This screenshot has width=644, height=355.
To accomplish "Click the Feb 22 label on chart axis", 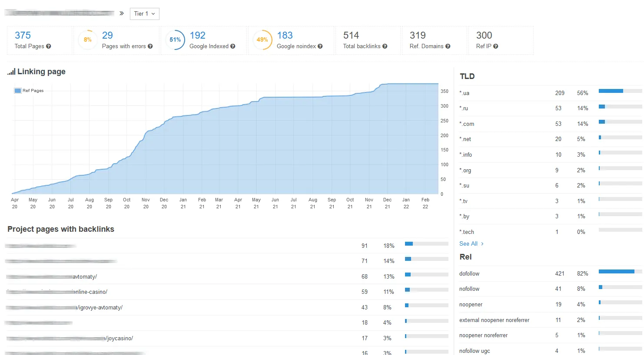I will pos(425,203).
